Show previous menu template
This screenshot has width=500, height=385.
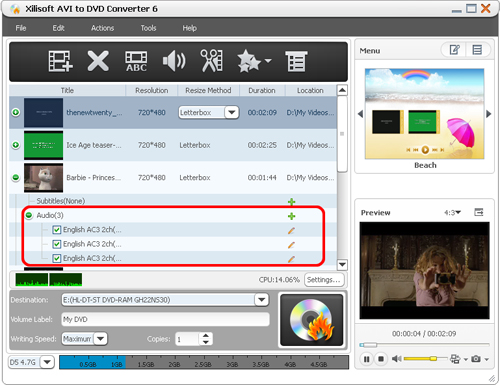point(360,114)
